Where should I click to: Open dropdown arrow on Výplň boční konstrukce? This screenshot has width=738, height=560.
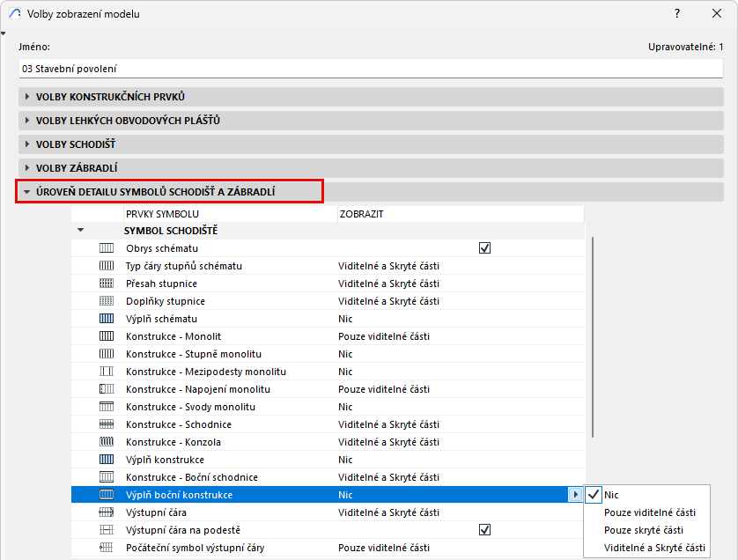point(575,495)
